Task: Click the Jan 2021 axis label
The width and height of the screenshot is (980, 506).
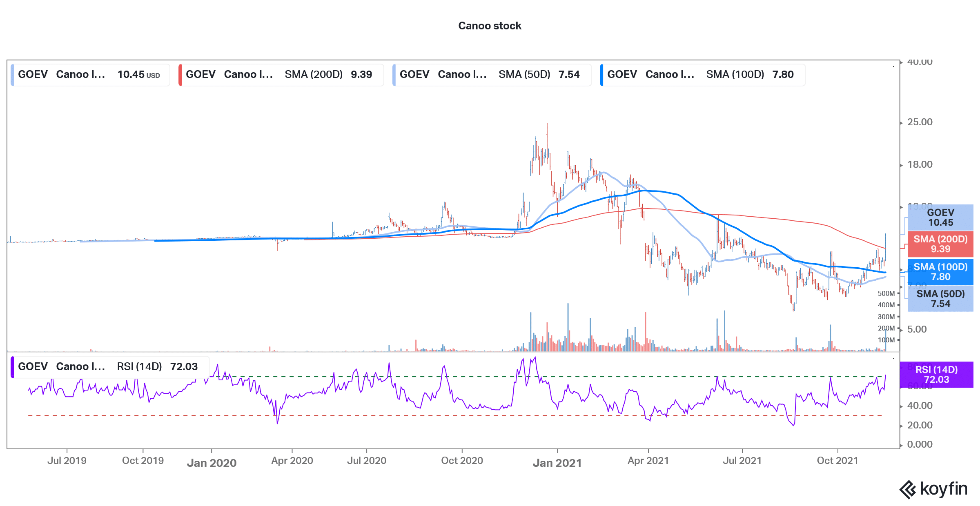Action: [x=557, y=463]
